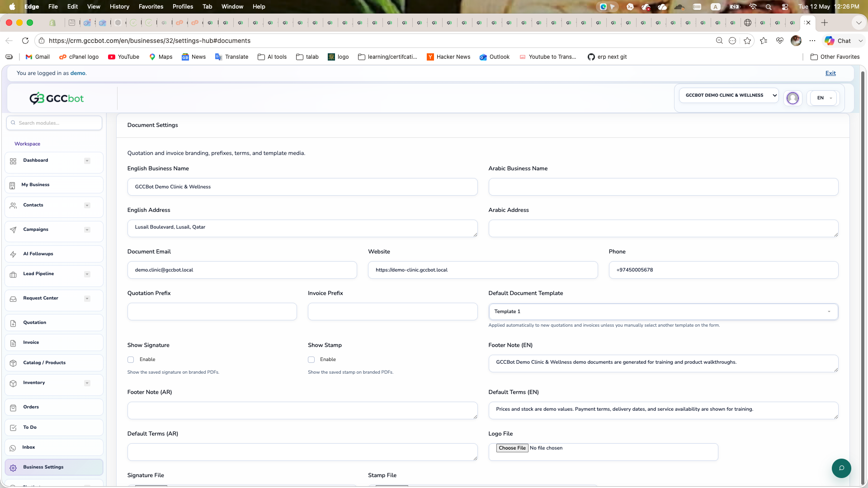Open the Favorites menu
The height and width of the screenshot is (488, 868).
point(151,7)
